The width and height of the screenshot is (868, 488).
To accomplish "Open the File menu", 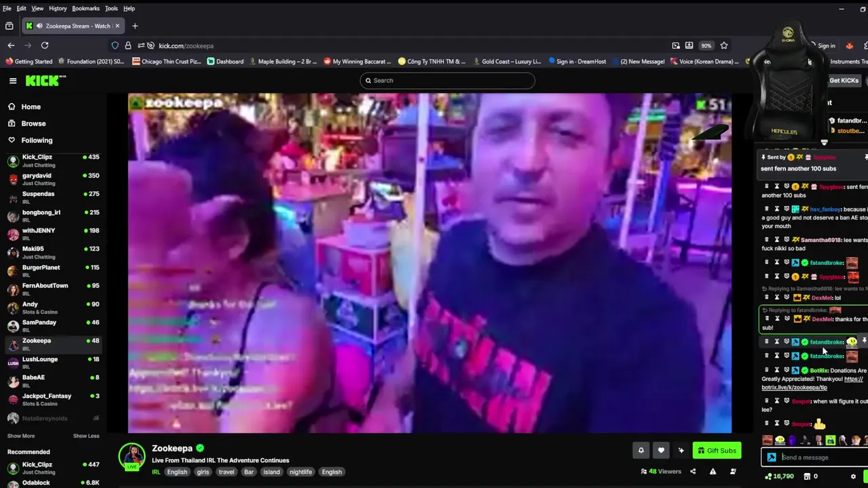I will pos(7,8).
